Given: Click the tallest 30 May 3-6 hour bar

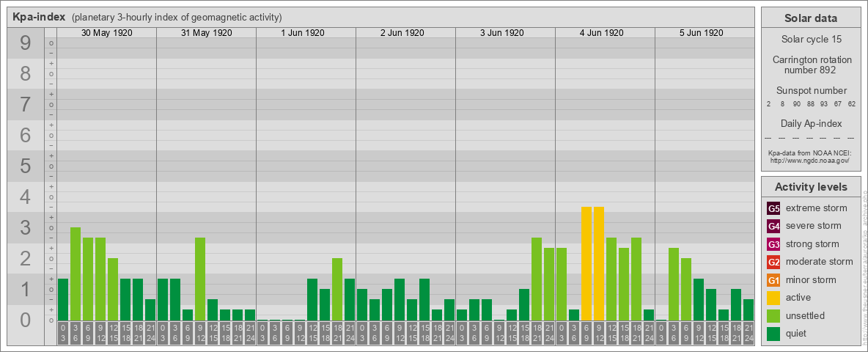Looking at the screenshot, I should point(76,274).
